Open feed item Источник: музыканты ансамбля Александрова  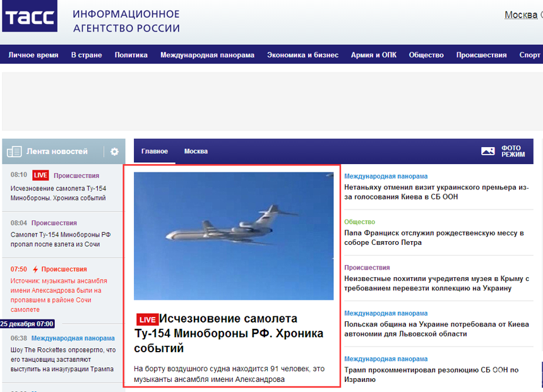click(59, 295)
